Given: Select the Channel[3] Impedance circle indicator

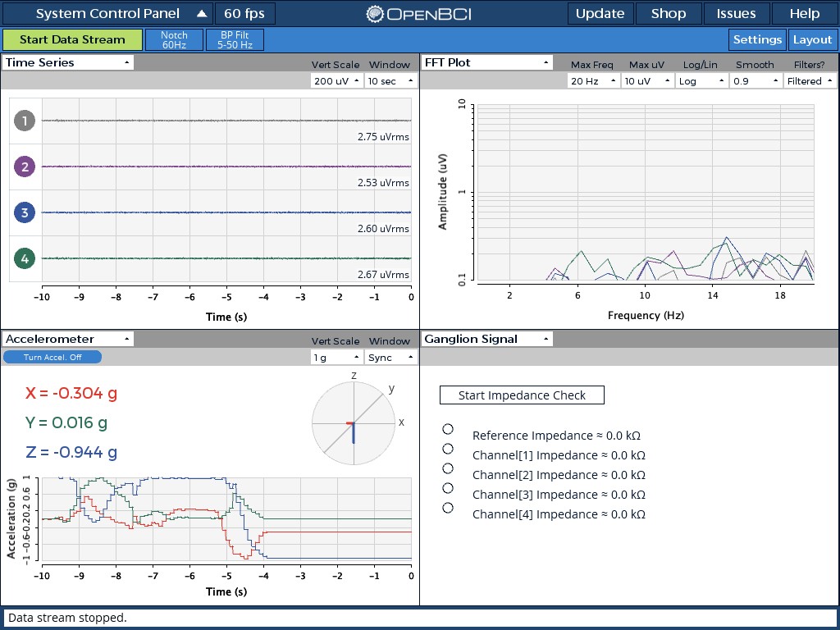Looking at the screenshot, I should click(x=448, y=488).
